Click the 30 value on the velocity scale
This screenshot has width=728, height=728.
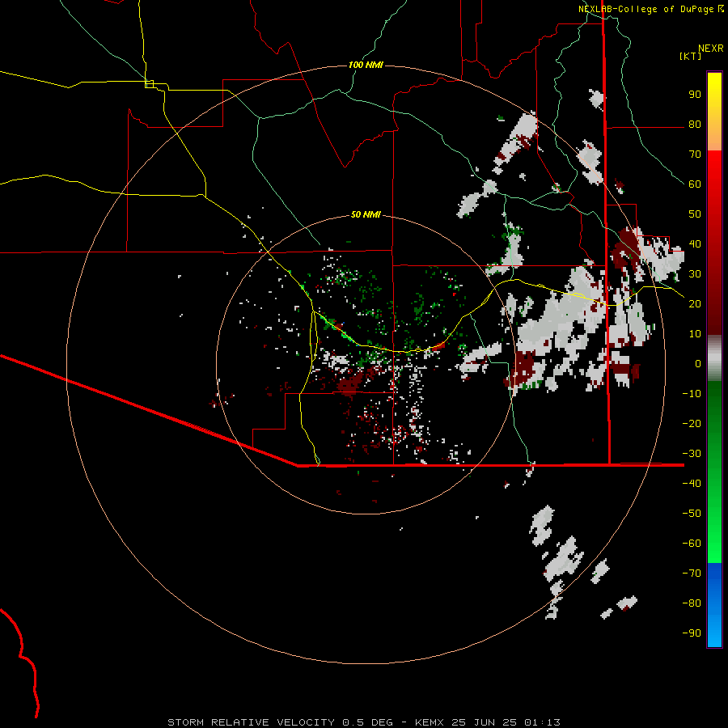(695, 274)
